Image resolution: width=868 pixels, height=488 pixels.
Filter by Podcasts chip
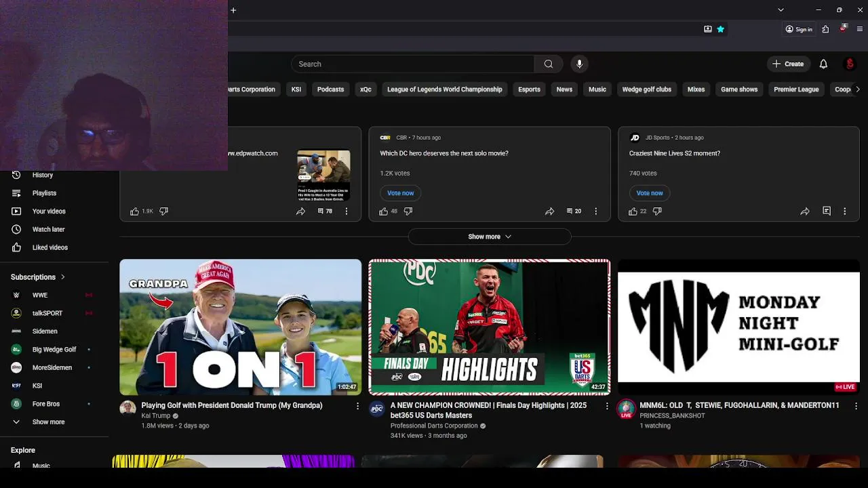pyautogui.click(x=331, y=89)
